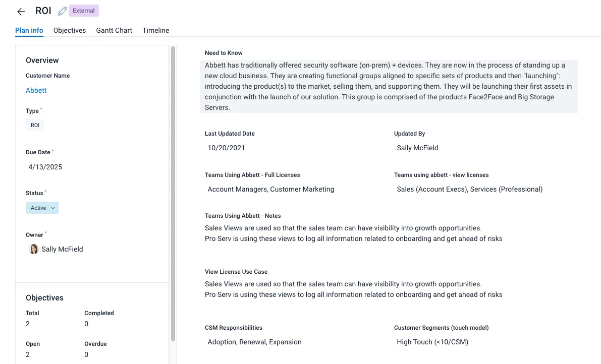Click the Total objectives count 2
This screenshot has height=364, width=601.
[28, 324]
